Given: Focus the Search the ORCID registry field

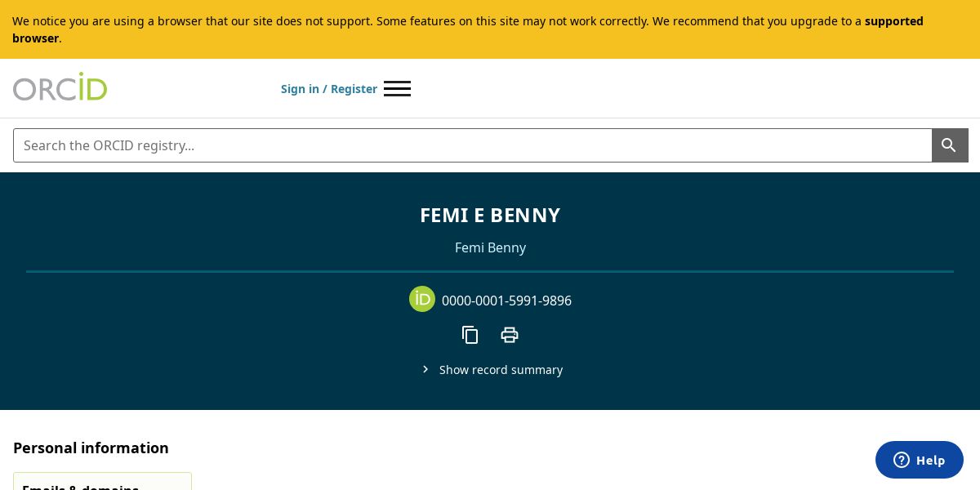Looking at the screenshot, I should point(473,145).
